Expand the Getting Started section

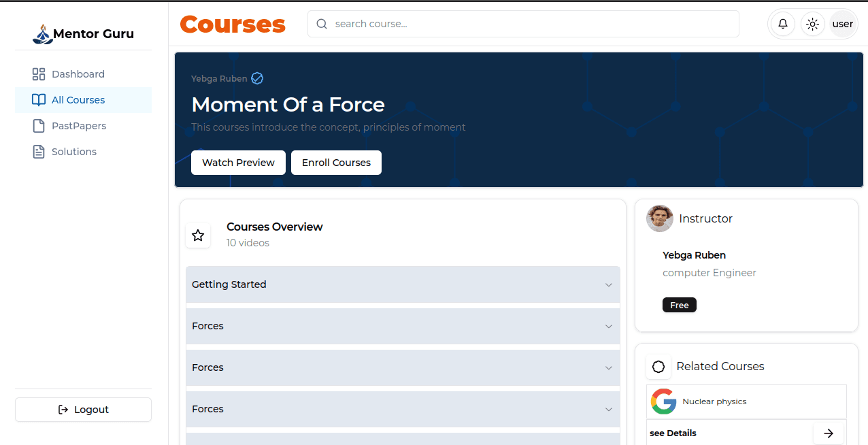coord(403,284)
